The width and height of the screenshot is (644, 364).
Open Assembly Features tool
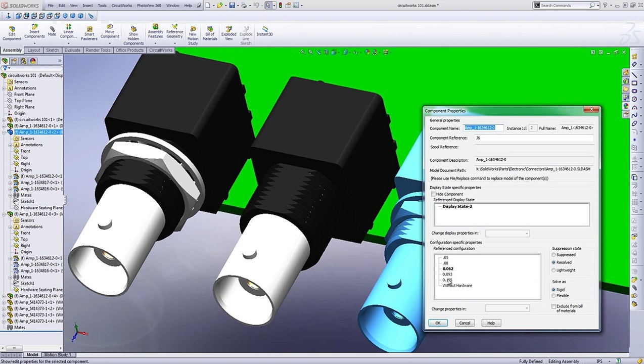click(x=155, y=31)
